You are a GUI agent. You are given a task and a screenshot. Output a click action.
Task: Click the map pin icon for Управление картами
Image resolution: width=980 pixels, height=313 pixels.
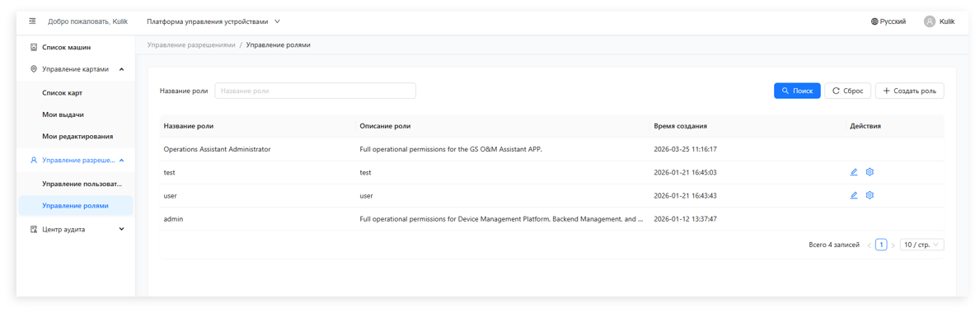34,69
